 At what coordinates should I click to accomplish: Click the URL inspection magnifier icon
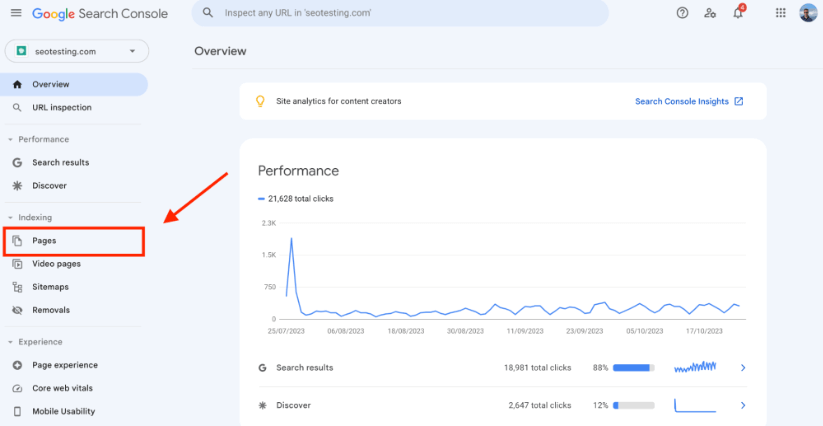coord(17,108)
